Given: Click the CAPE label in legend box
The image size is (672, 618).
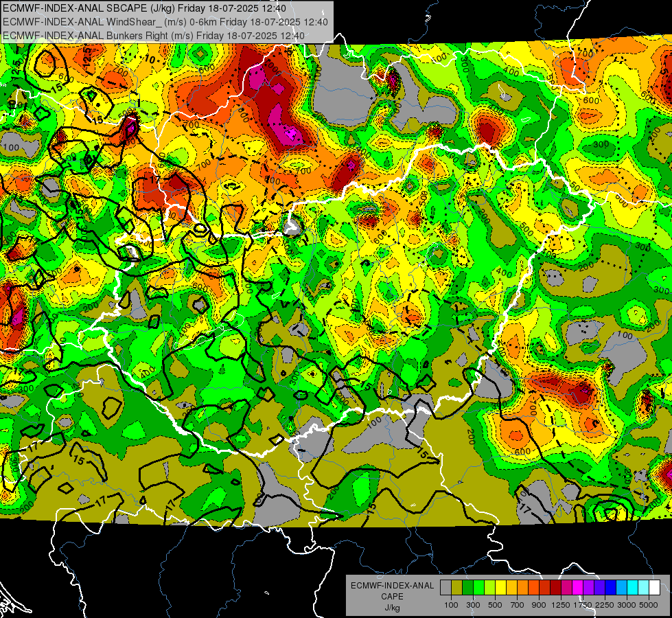Looking at the screenshot, I should click(392, 597).
